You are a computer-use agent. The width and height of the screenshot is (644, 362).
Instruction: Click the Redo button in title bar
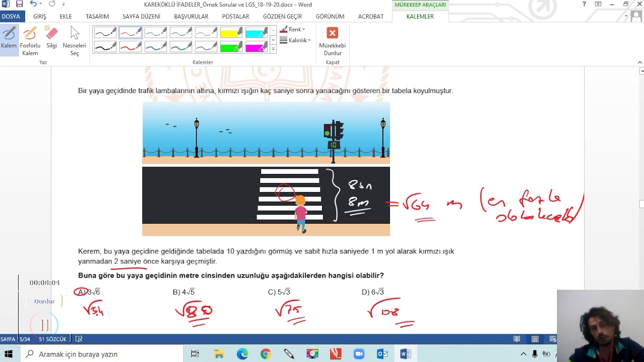coord(52,4)
